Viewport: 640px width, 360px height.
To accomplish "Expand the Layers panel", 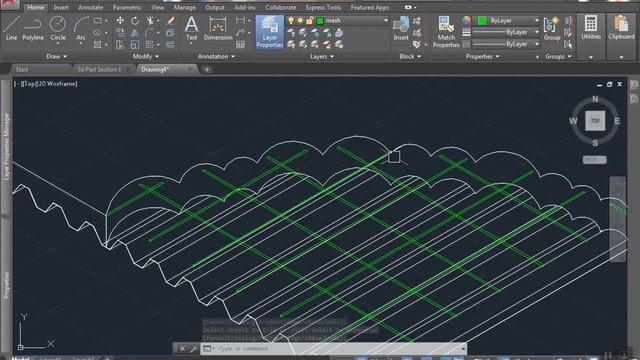I will [322, 56].
